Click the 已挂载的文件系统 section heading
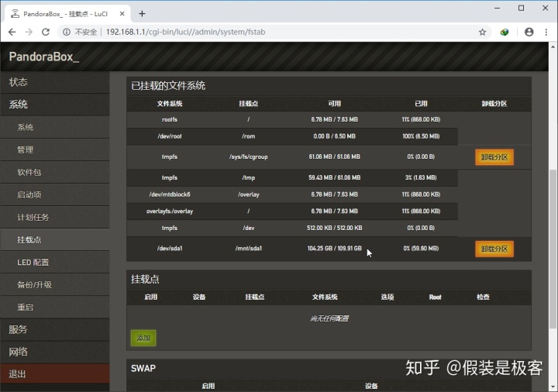 pos(168,86)
